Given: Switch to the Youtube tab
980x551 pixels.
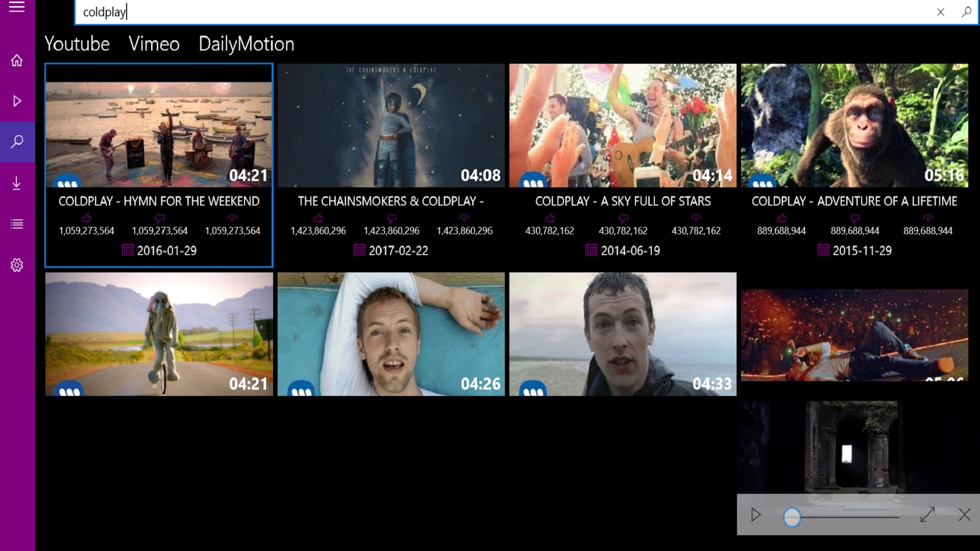Looking at the screenshot, I should pyautogui.click(x=77, y=44).
